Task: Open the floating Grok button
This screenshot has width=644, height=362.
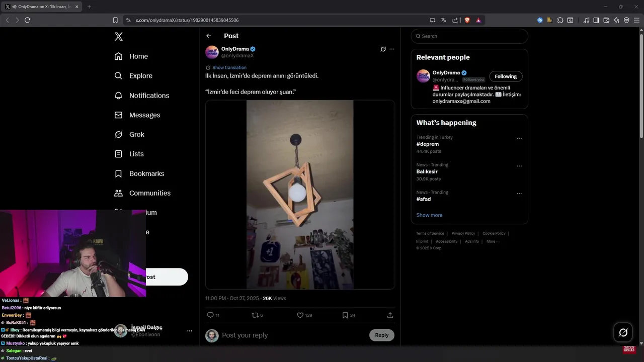Action: pos(623,332)
